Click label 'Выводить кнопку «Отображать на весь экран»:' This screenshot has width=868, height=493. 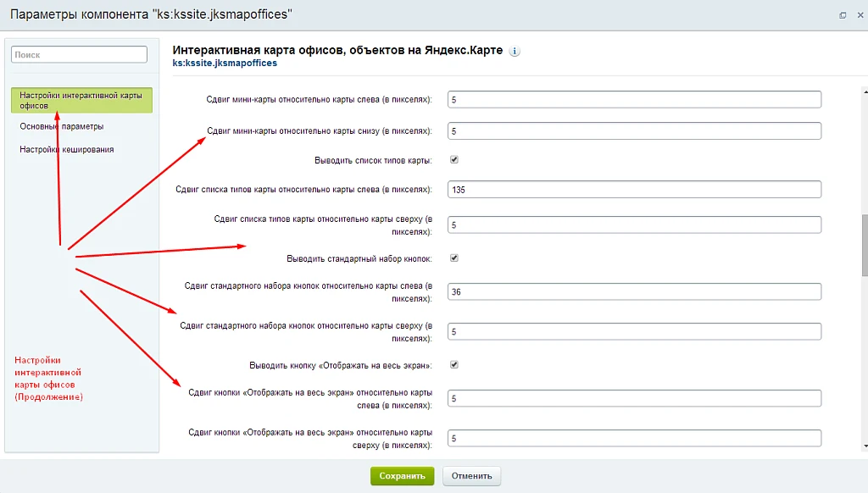coord(341,365)
